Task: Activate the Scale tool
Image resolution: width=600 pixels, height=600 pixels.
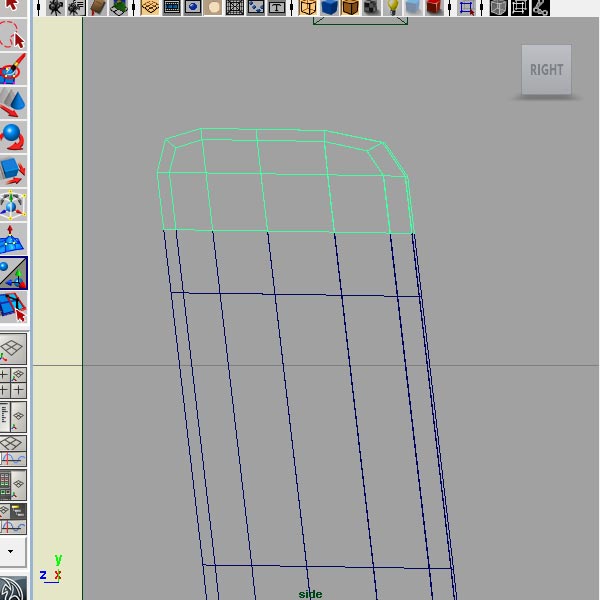Action: (x=13, y=171)
